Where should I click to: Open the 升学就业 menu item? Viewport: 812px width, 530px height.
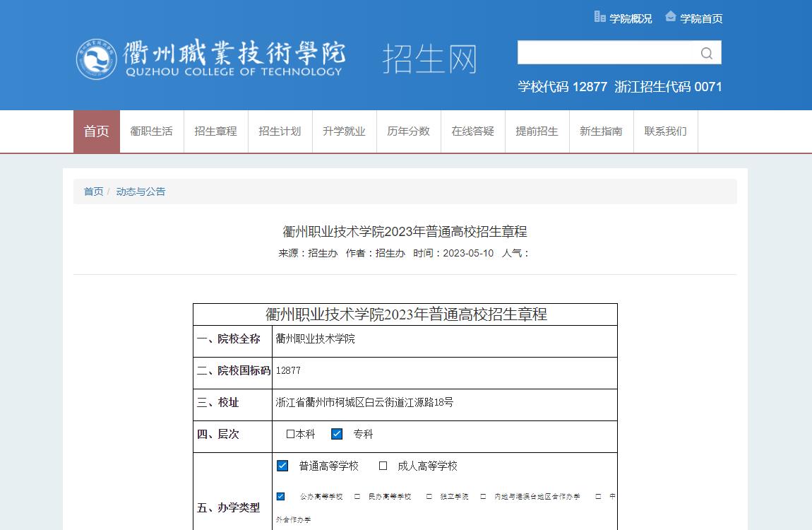click(x=344, y=131)
